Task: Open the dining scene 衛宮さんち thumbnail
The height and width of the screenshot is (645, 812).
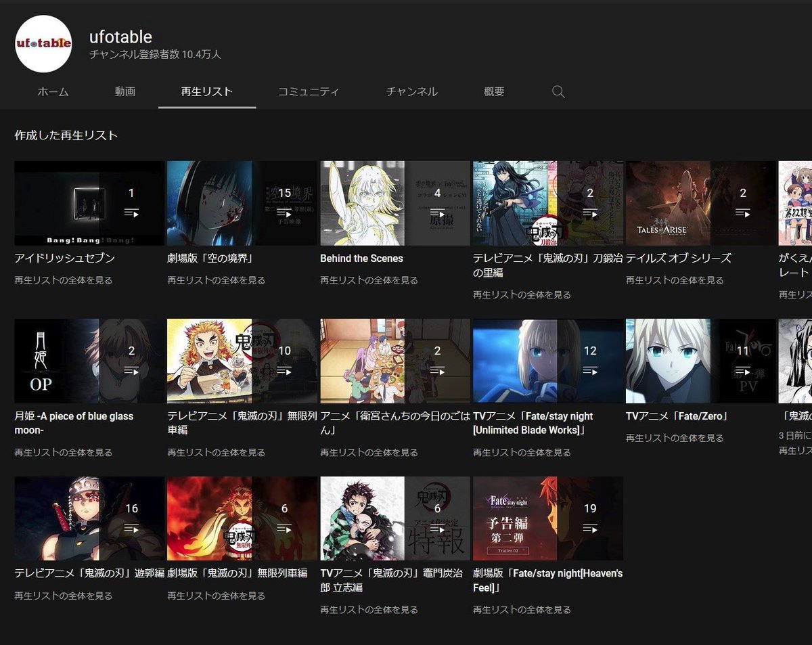Action: pyautogui.click(x=395, y=361)
